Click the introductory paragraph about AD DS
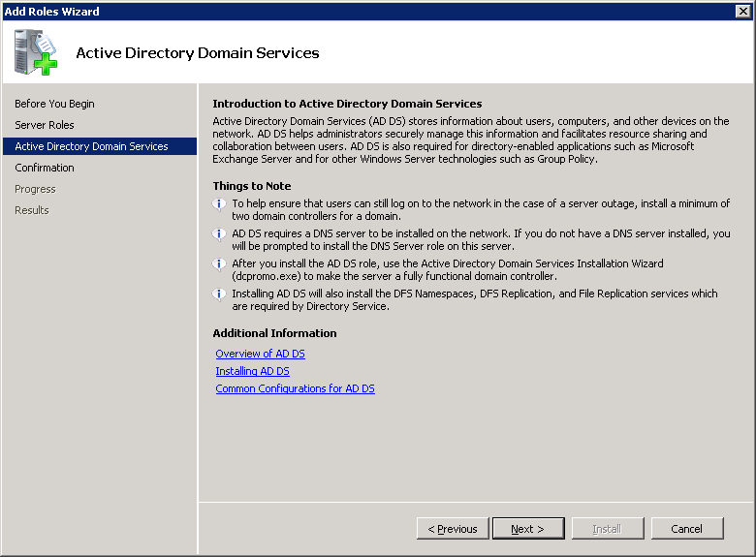 (x=471, y=139)
